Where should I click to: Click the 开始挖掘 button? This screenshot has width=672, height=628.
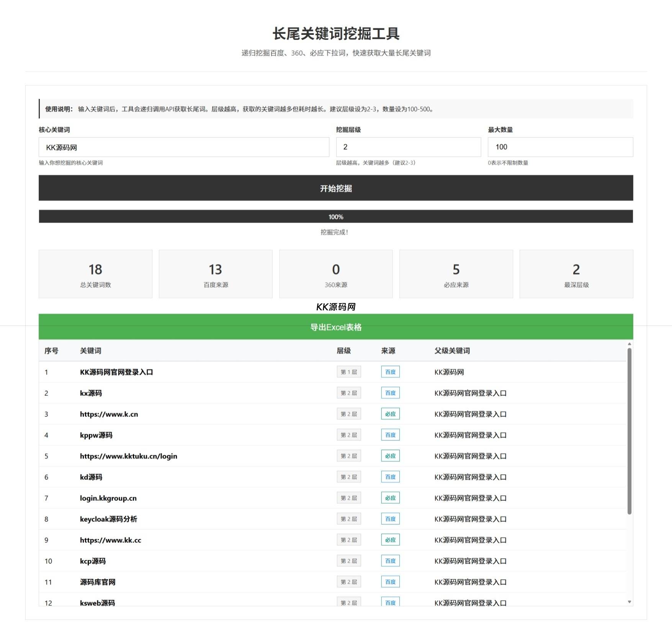coord(336,188)
